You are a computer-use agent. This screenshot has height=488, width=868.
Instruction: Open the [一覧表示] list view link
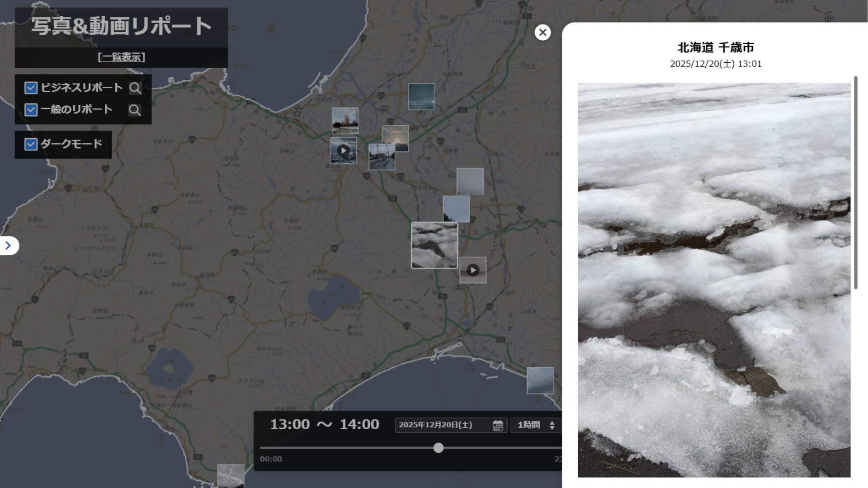point(121,57)
